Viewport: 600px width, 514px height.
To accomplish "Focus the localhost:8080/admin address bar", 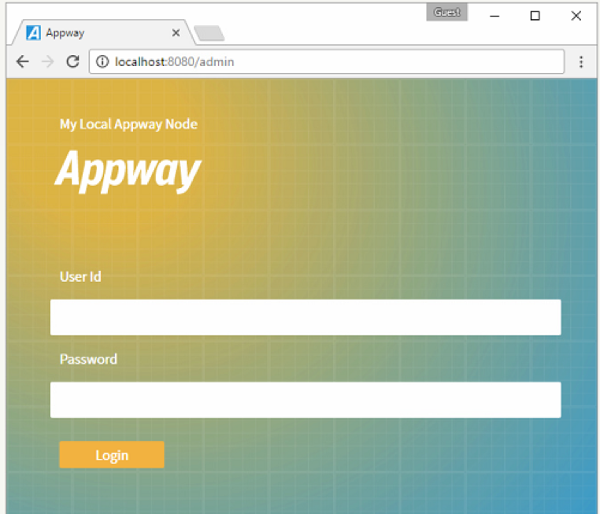I will [300, 61].
